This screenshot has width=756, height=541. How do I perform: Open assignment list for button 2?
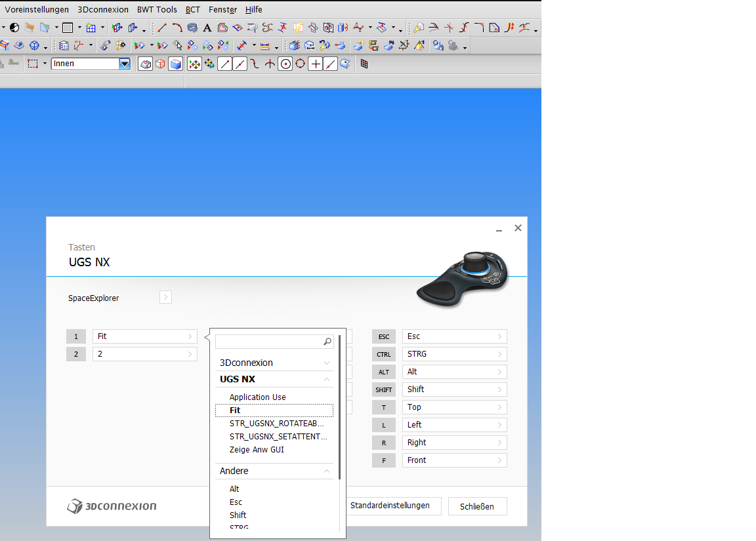(x=144, y=354)
